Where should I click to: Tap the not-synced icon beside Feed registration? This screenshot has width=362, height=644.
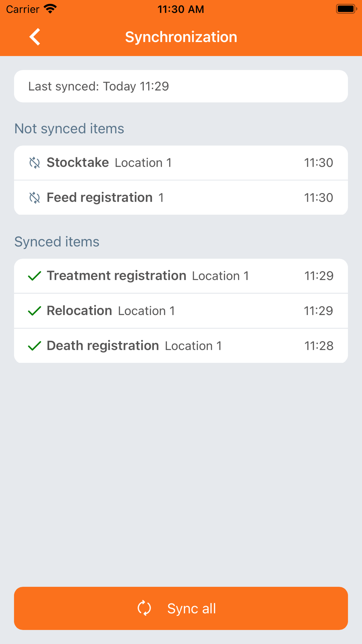click(x=34, y=198)
